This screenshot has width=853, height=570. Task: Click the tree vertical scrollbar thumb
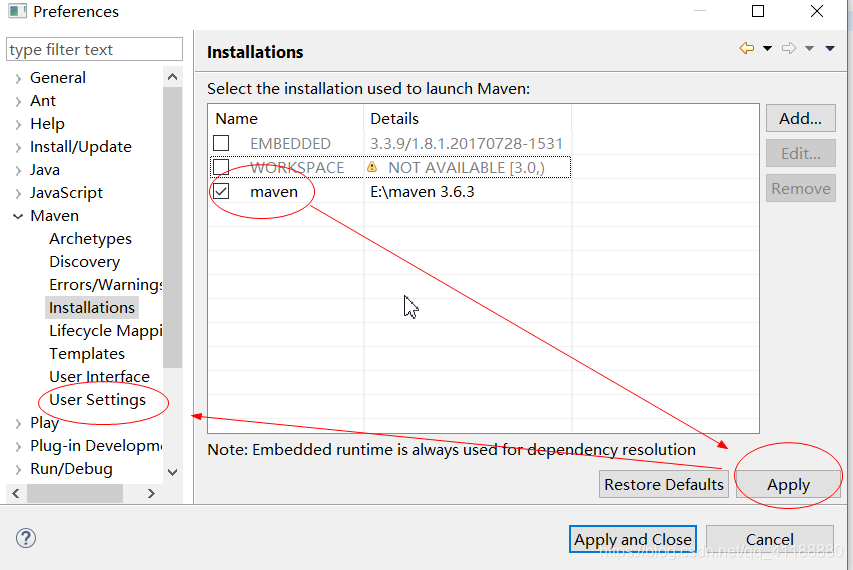pyautogui.click(x=172, y=227)
